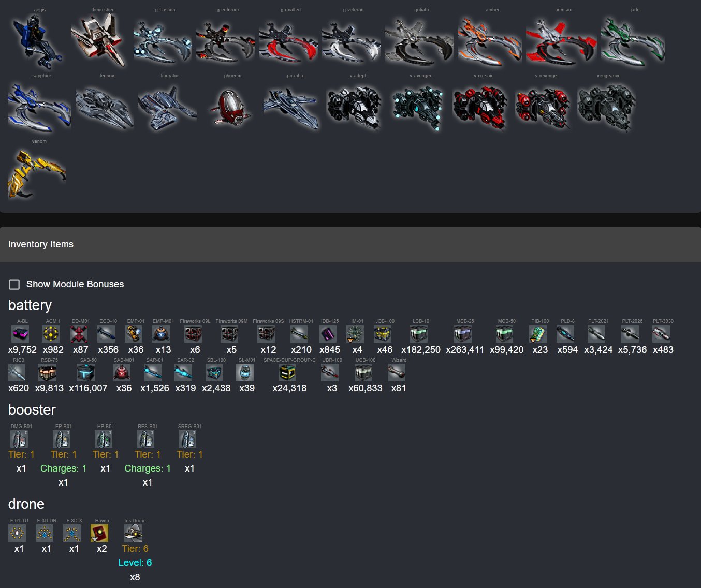Select the SAB-50 battery item
The width and height of the screenshot is (701, 588).
click(86, 372)
